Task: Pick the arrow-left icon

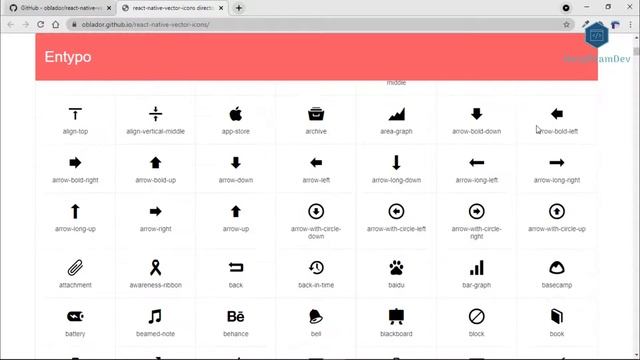Action: (x=316, y=163)
